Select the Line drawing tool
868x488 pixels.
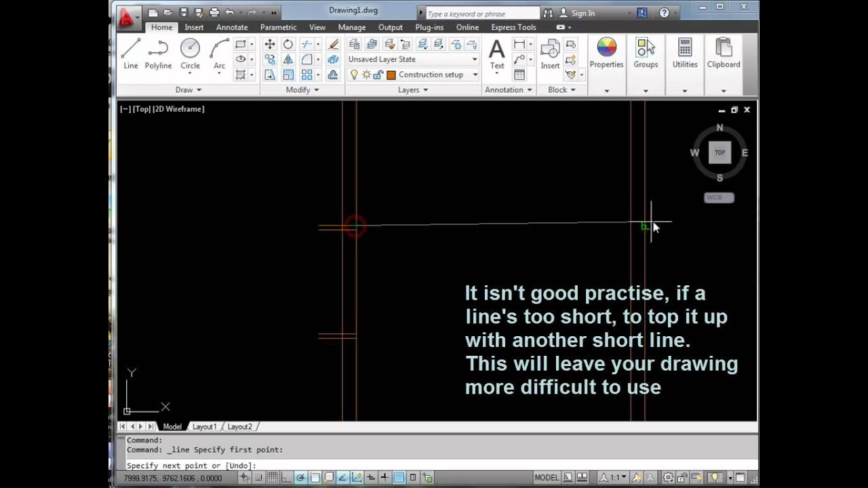click(x=130, y=54)
